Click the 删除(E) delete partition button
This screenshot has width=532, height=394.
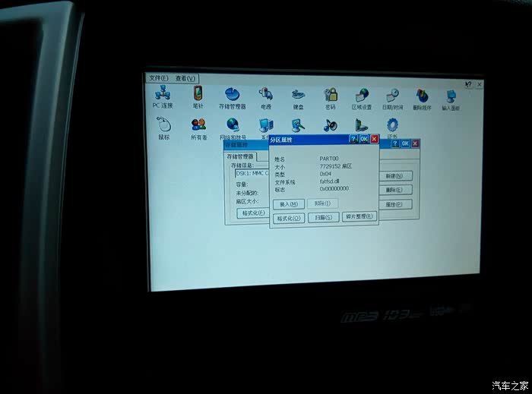[394, 190]
